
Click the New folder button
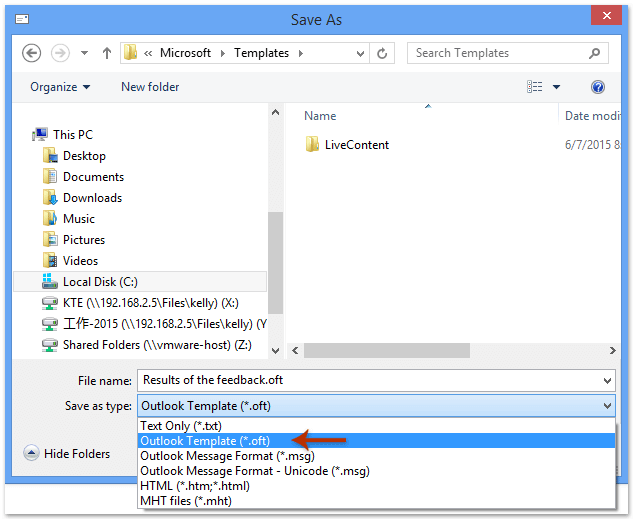point(151,87)
